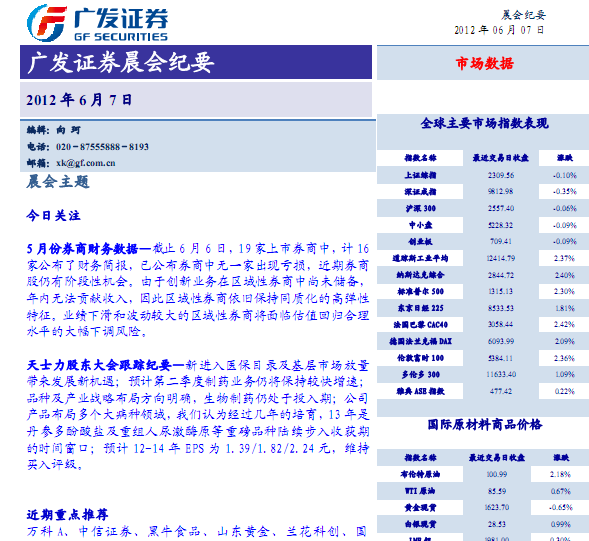
Task: Click the 标准普尔 500 row label
Action: [x=420, y=292]
